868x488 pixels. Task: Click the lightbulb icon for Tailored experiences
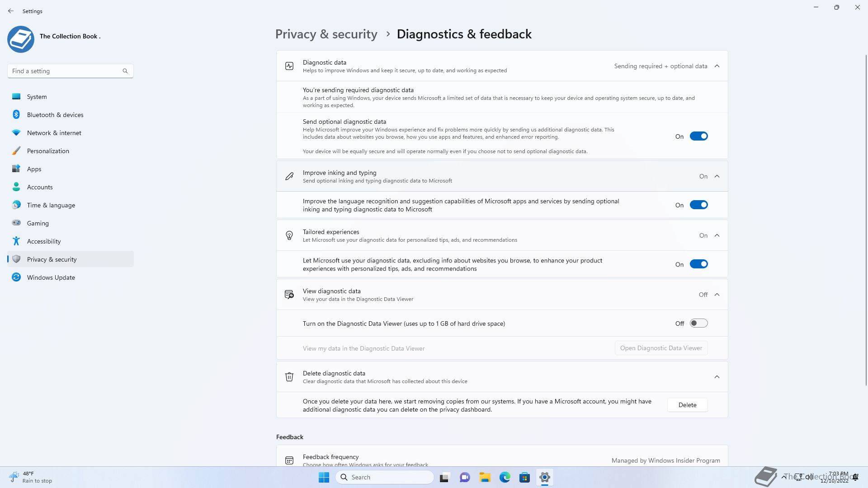[x=289, y=235]
